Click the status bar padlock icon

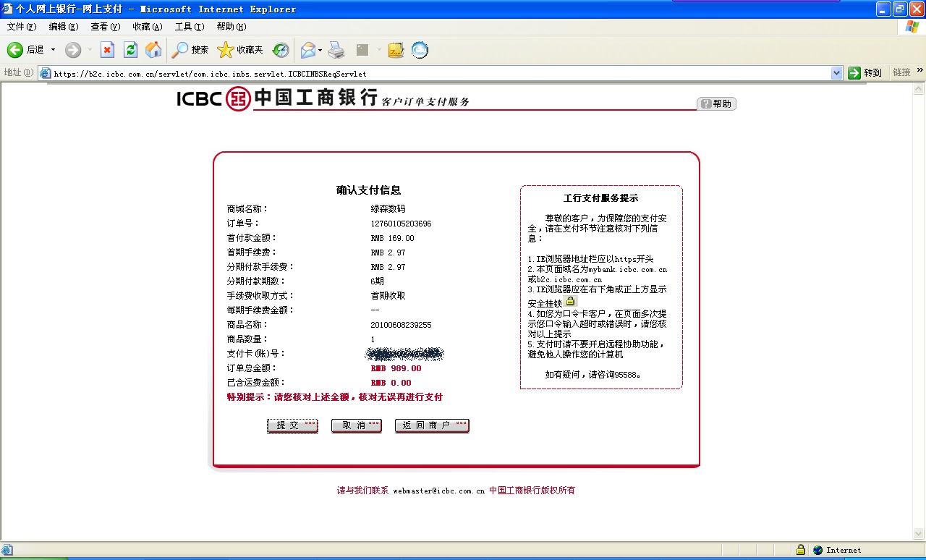coord(801,550)
